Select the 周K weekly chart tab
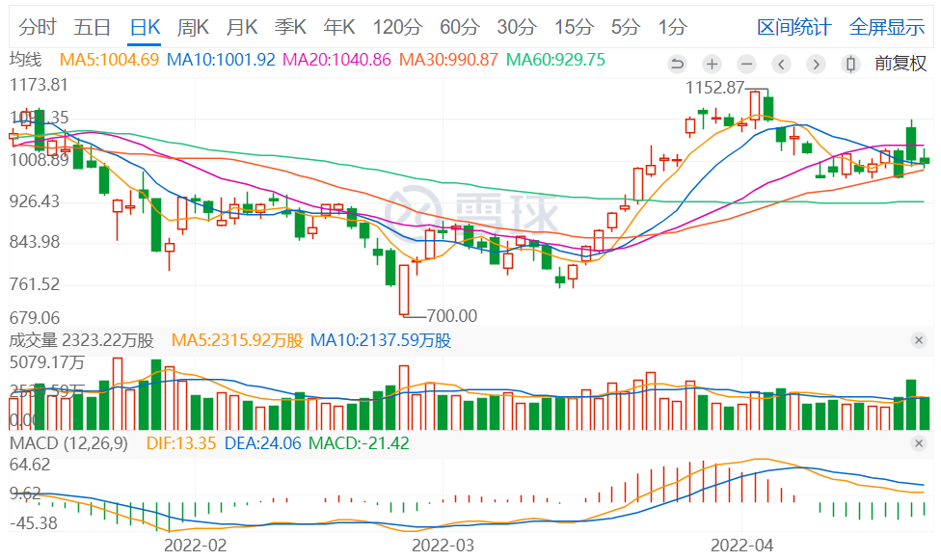The height and width of the screenshot is (560, 941). coord(193,27)
